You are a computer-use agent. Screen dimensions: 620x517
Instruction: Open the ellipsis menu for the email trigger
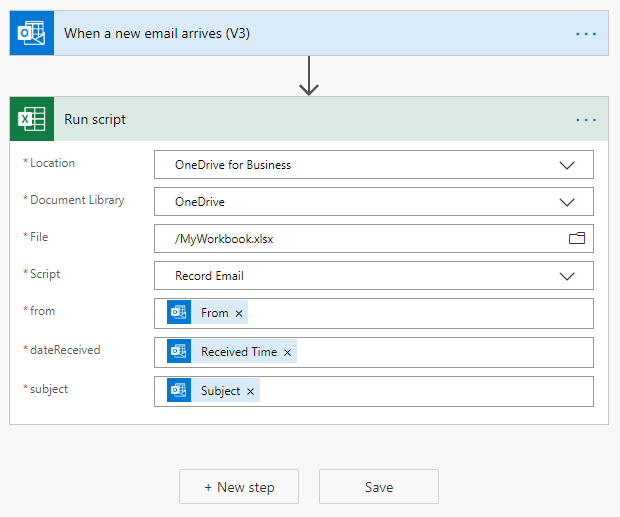click(585, 34)
